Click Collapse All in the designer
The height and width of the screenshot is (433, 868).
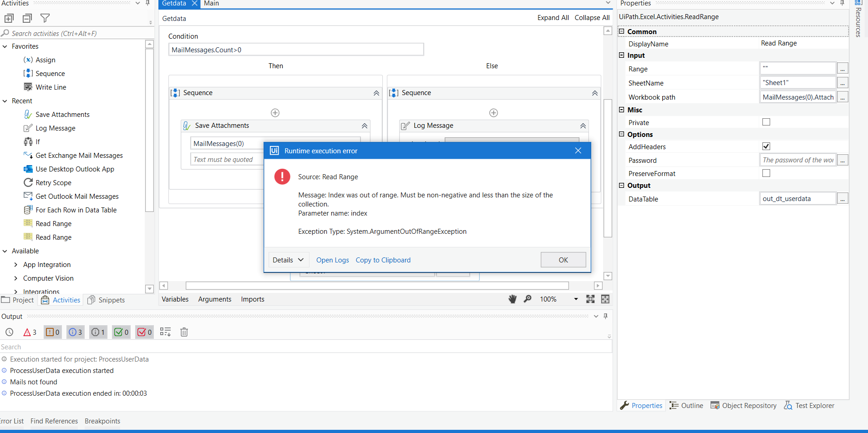[592, 18]
